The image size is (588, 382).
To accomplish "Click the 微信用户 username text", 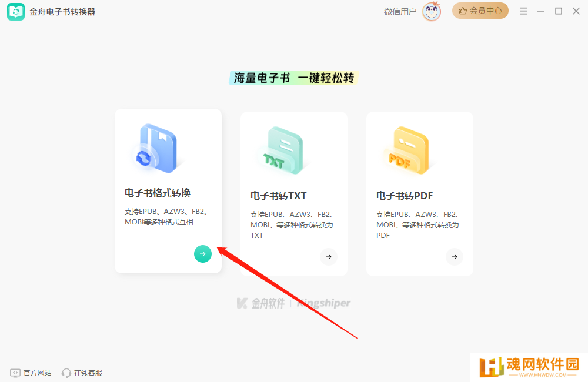I will pos(400,12).
